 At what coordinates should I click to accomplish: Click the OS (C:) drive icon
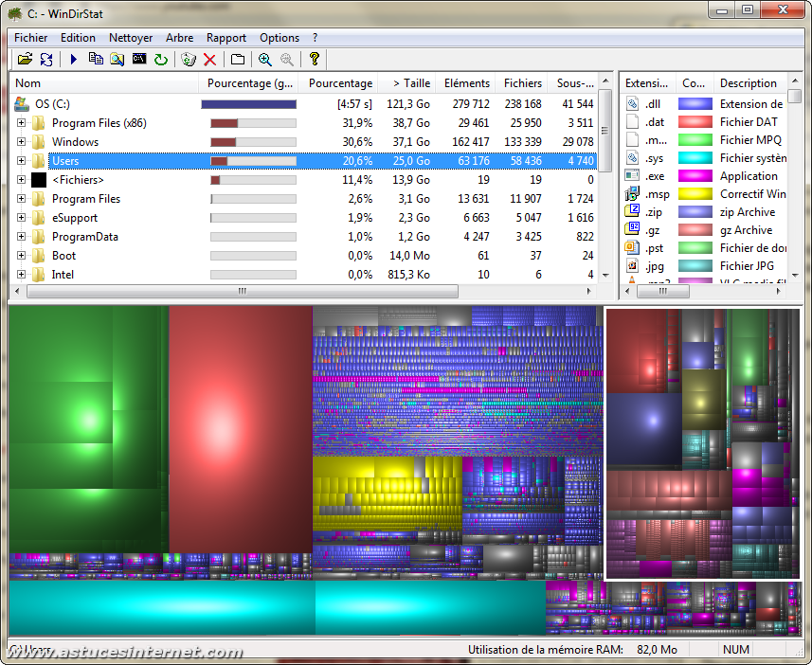point(21,103)
